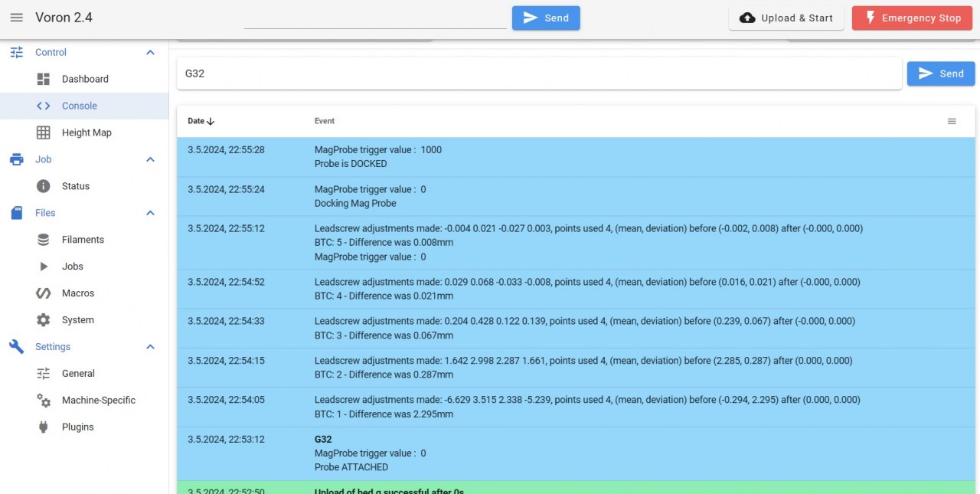Collapse the Settings section chevron
Image resolution: width=980 pixels, height=494 pixels.
[150, 347]
